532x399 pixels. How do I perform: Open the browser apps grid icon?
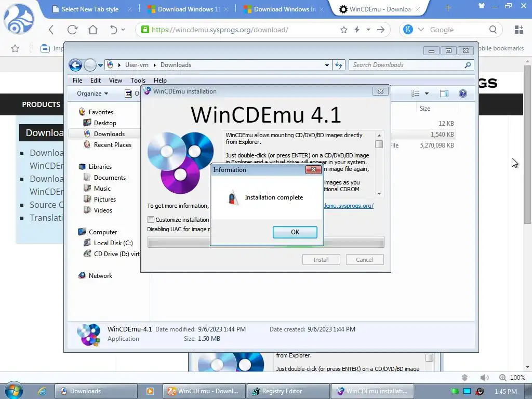click(519, 30)
